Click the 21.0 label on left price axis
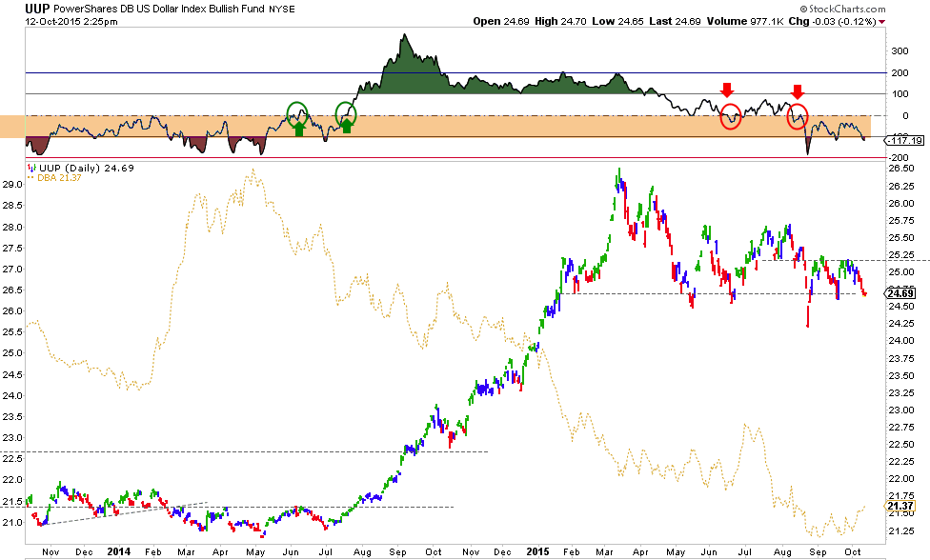930x560 pixels. click(x=11, y=522)
